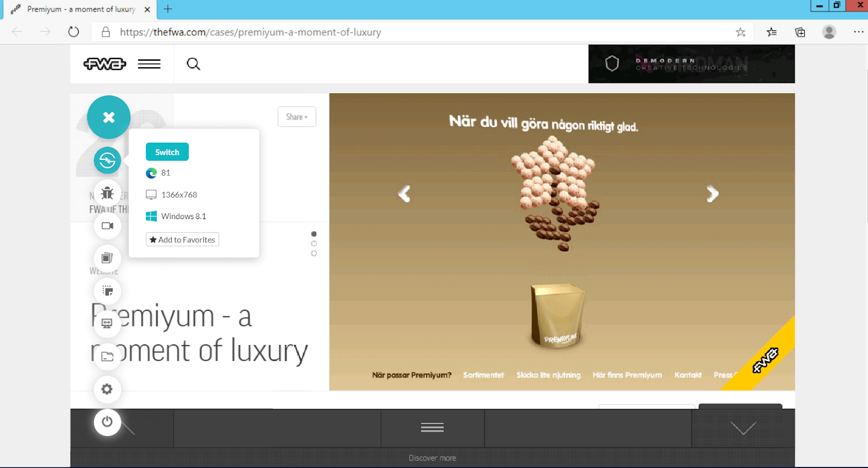Viewport: 868px width, 468px height.
Task: Open settings via the gear icon
Action: [x=107, y=389]
